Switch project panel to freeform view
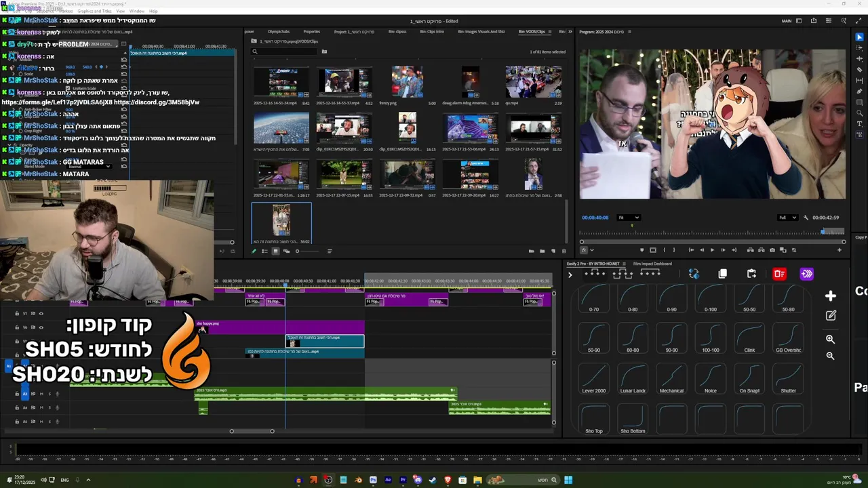Viewport: 868px width, 488px height. [286, 251]
